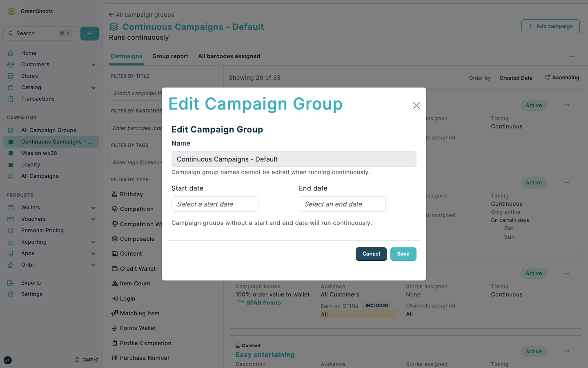588x368 pixels.
Task: Select the Home sidebar icon
Action: [x=10, y=53]
